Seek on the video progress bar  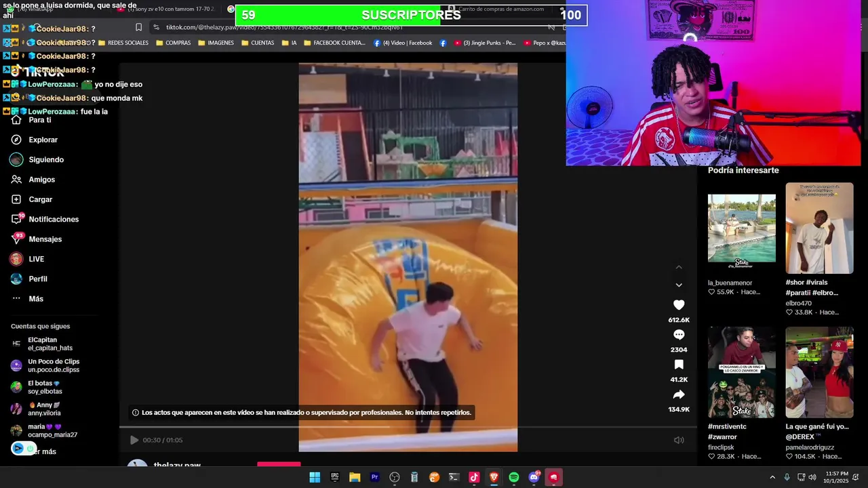tap(408, 427)
